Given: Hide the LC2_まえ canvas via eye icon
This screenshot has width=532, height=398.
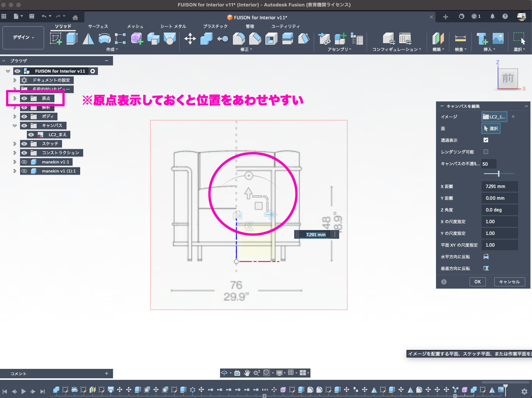Looking at the screenshot, I should click(x=31, y=135).
